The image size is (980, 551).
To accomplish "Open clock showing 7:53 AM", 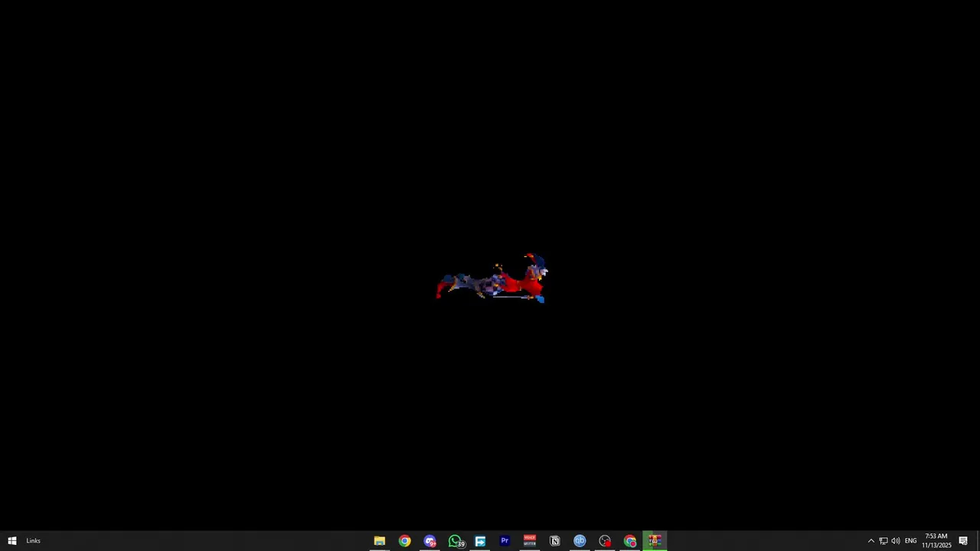I will pyautogui.click(x=936, y=541).
